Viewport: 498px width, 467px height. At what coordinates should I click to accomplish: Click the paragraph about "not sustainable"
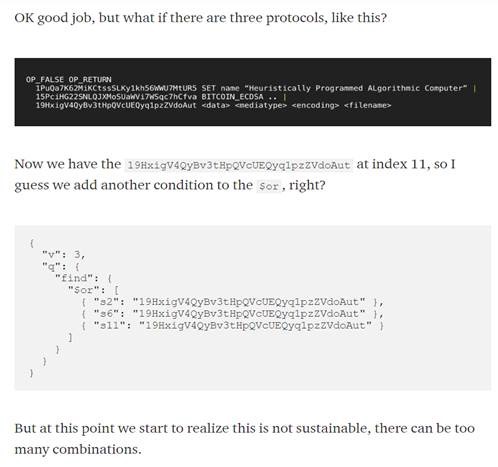pyautogui.click(x=245, y=439)
